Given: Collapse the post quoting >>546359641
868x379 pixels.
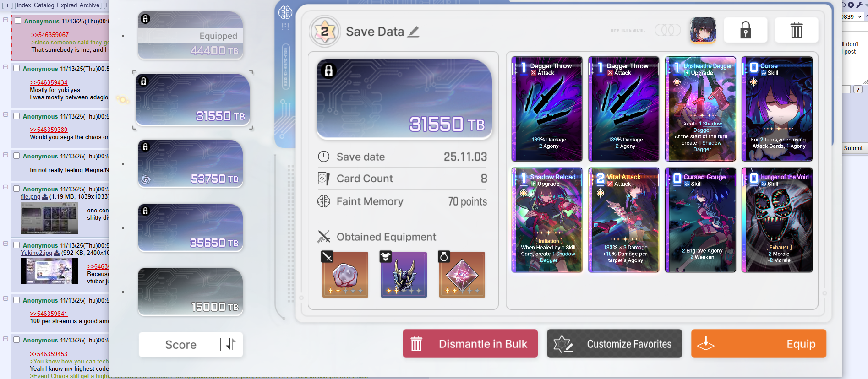Looking at the screenshot, I should click(x=5, y=298).
